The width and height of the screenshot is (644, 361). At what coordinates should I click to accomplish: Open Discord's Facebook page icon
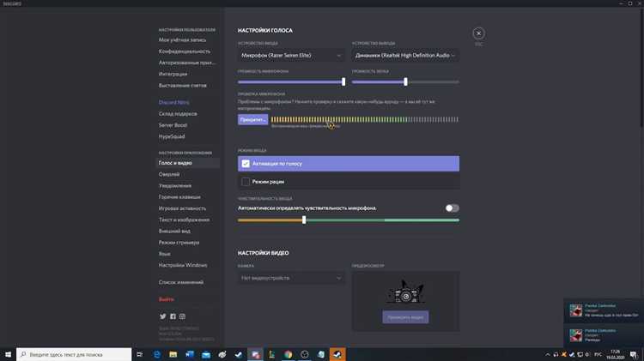pyautogui.click(x=173, y=316)
